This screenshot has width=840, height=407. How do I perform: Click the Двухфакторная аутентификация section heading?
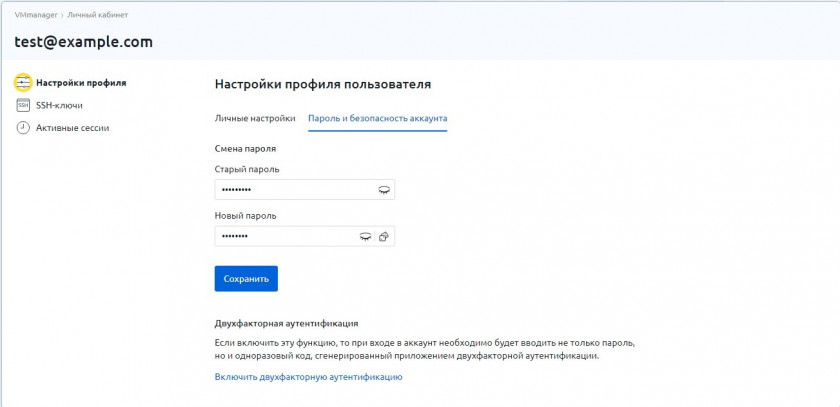click(286, 324)
